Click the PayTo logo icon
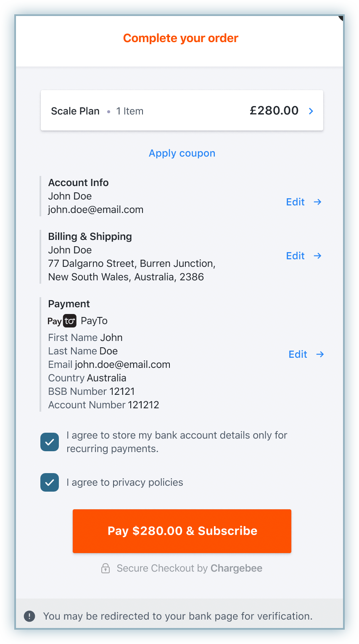 (62, 321)
